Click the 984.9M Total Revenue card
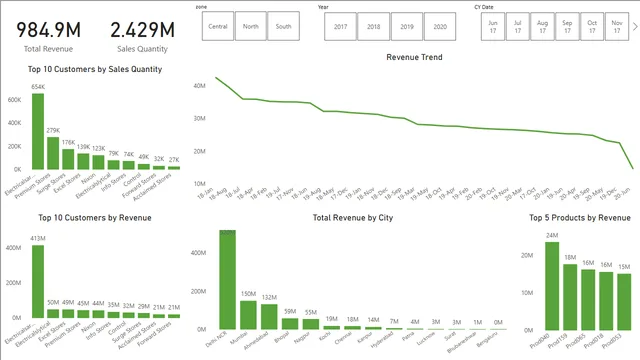 click(x=48, y=36)
